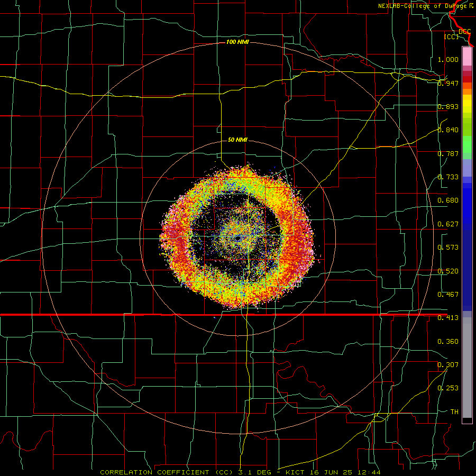Image resolution: width=476 pixels, height=476 pixels.
Task: Click the "DCC" label above the color scale
Action: point(464,31)
